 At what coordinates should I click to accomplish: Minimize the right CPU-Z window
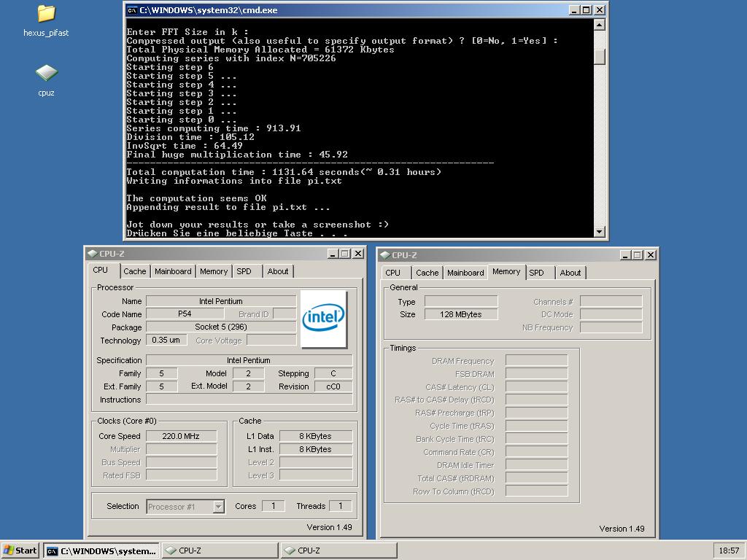tap(625, 255)
